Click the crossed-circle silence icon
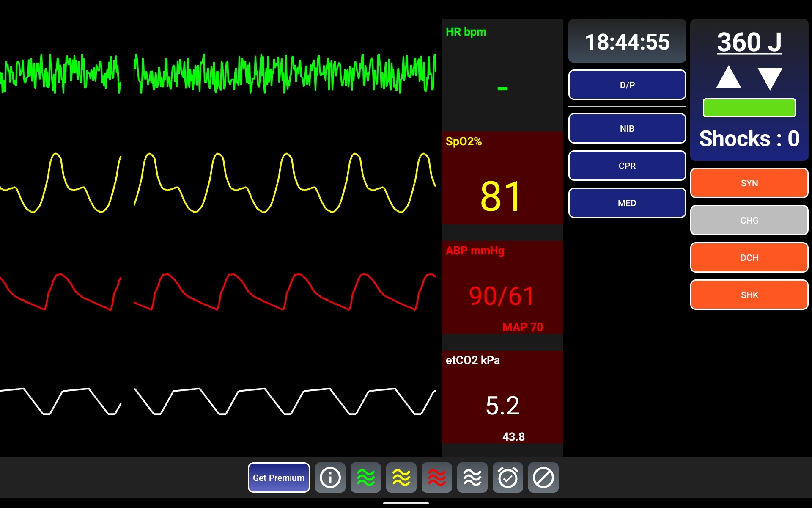Screen dimensions: 812x508 [543, 478]
